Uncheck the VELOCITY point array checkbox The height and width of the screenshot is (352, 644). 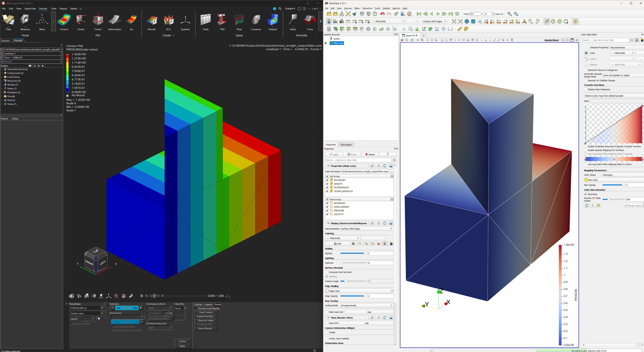coord(327,214)
